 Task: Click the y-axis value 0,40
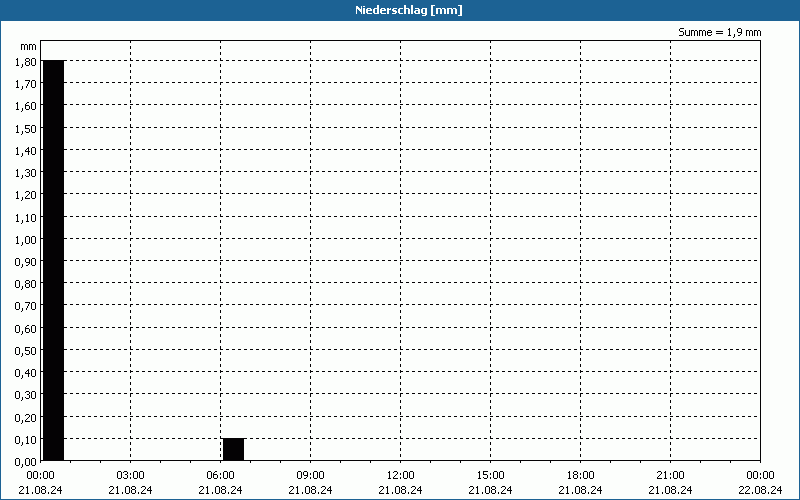pos(26,373)
